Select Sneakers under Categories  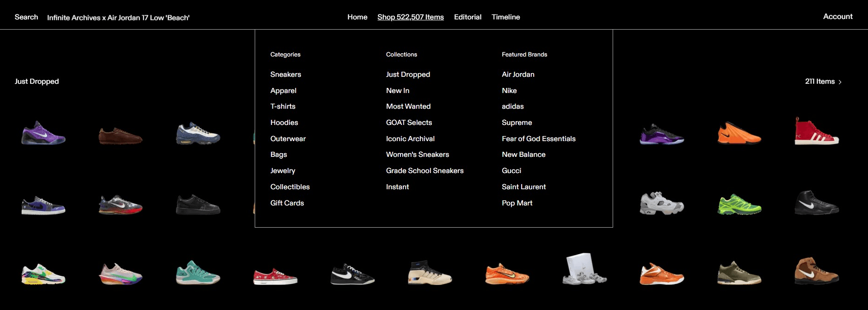coord(285,74)
